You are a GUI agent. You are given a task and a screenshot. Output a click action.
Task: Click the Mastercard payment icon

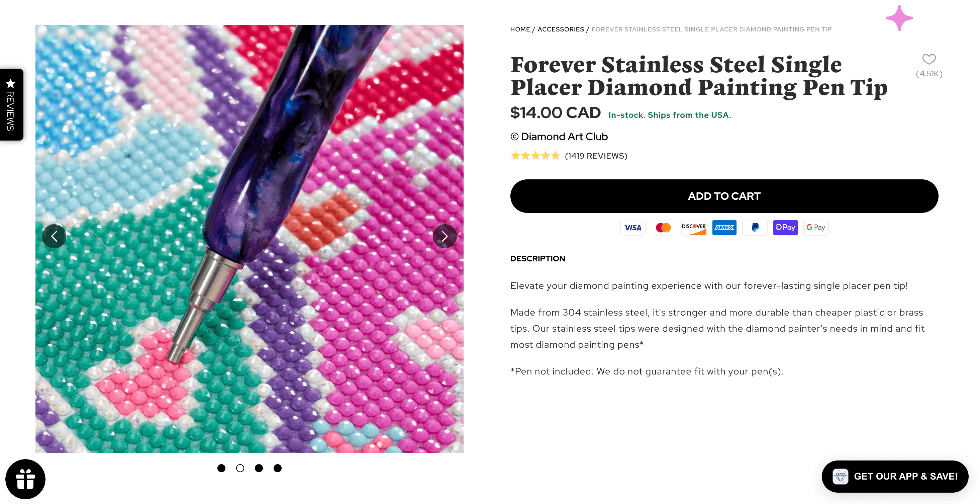(x=663, y=227)
